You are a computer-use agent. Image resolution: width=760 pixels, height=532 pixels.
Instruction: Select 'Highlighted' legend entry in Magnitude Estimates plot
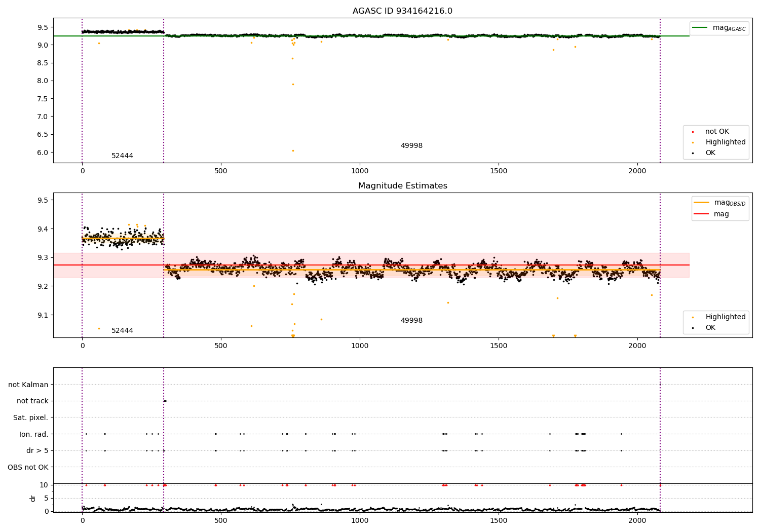tap(726, 317)
